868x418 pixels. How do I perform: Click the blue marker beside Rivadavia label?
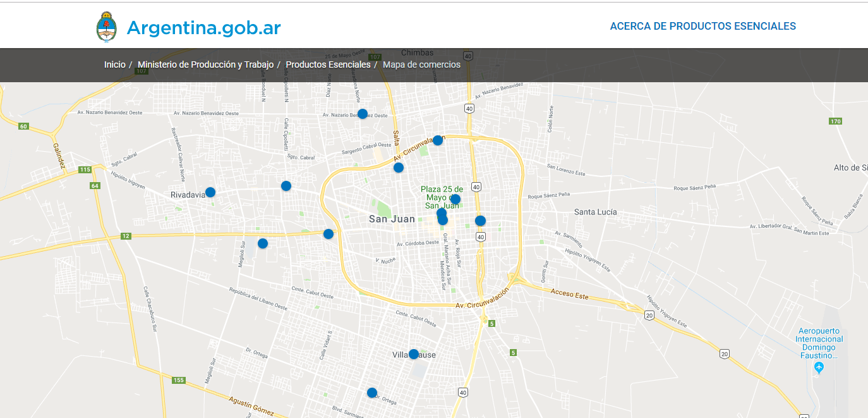(210, 192)
